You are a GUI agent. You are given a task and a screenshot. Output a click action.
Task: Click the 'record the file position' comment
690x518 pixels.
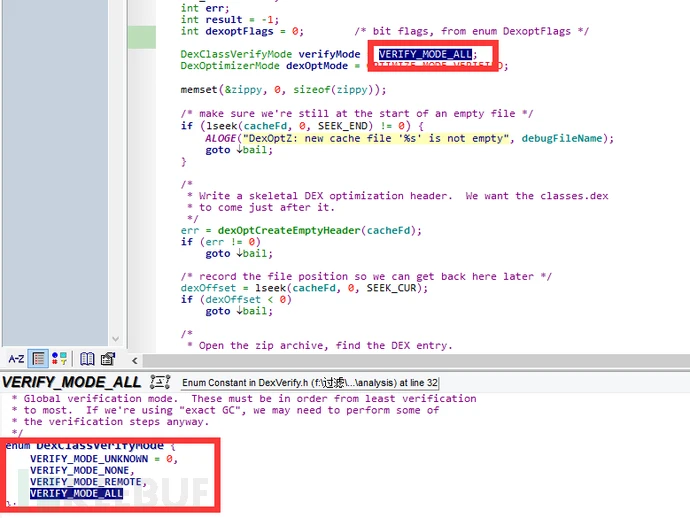click(366, 276)
